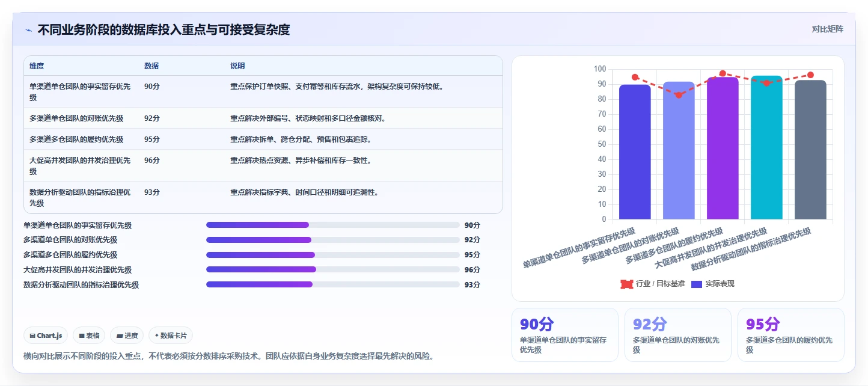Screen dimensions: 868x386
Task: Open the 90分 data card
Action: [x=564, y=335]
